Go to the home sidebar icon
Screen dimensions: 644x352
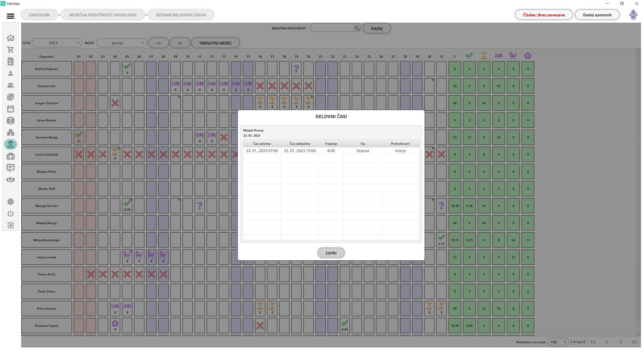click(10, 38)
